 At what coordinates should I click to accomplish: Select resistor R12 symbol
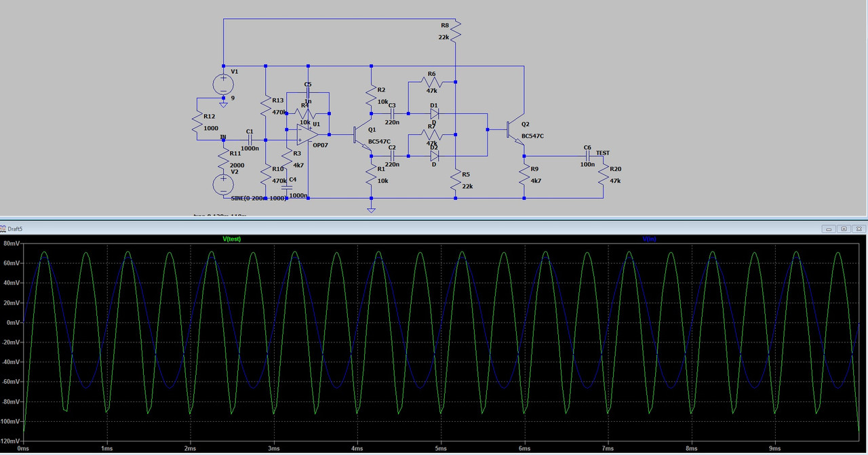coord(197,123)
